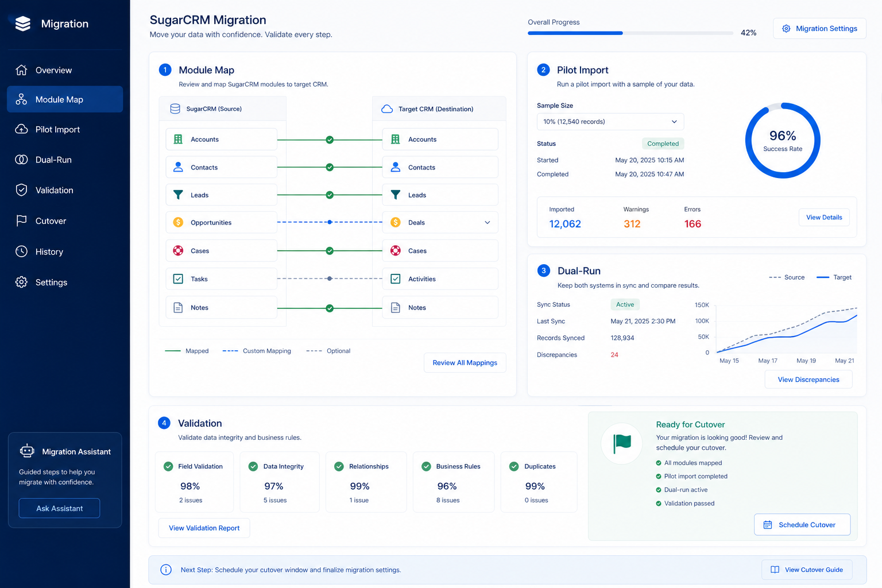The width and height of the screenshot is (882, 588).
Task: Click the Relationships green check
Action: pos(339,466)
